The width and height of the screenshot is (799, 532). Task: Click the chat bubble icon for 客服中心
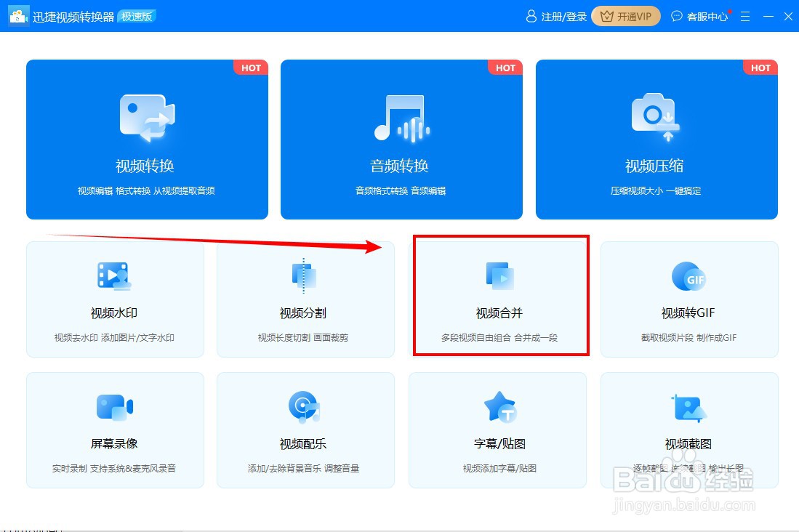pyautogui.click(x=676, y=16)
